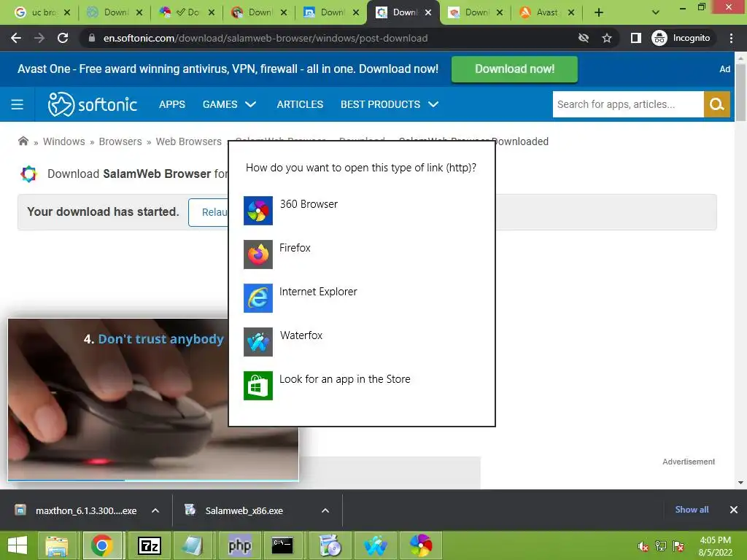Open the Windows breadcrumb link

64,141
